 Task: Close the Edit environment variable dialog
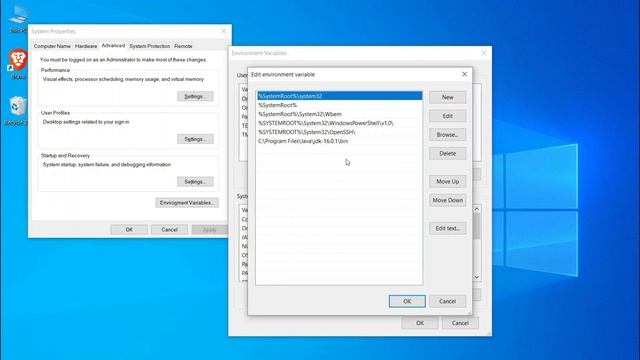[464, 74]
